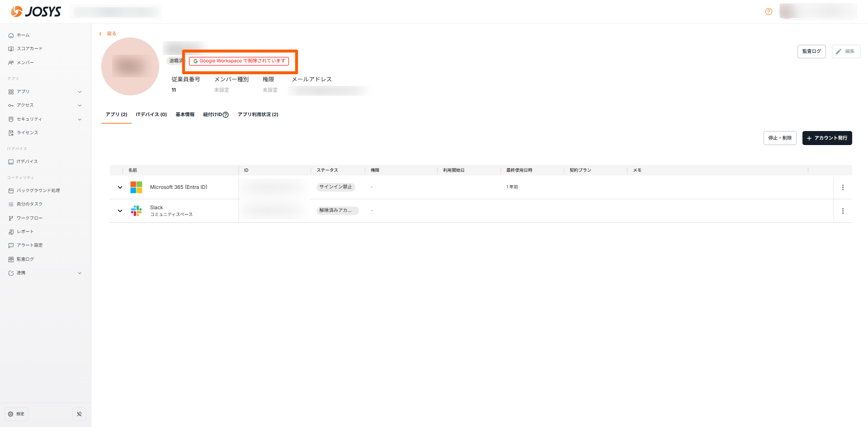Click the member profile avatar
Viewport: 868px width, 427px height.
tap(130, 66)
